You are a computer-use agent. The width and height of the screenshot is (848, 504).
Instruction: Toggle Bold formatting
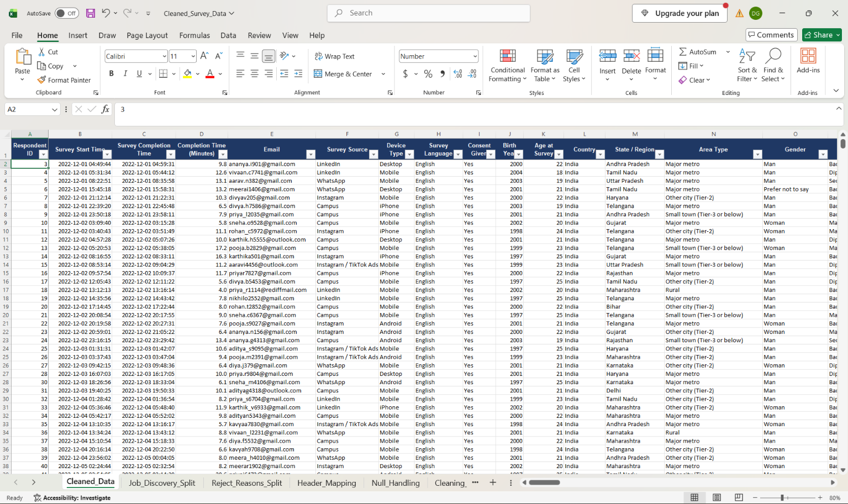[x=112, y=73]
